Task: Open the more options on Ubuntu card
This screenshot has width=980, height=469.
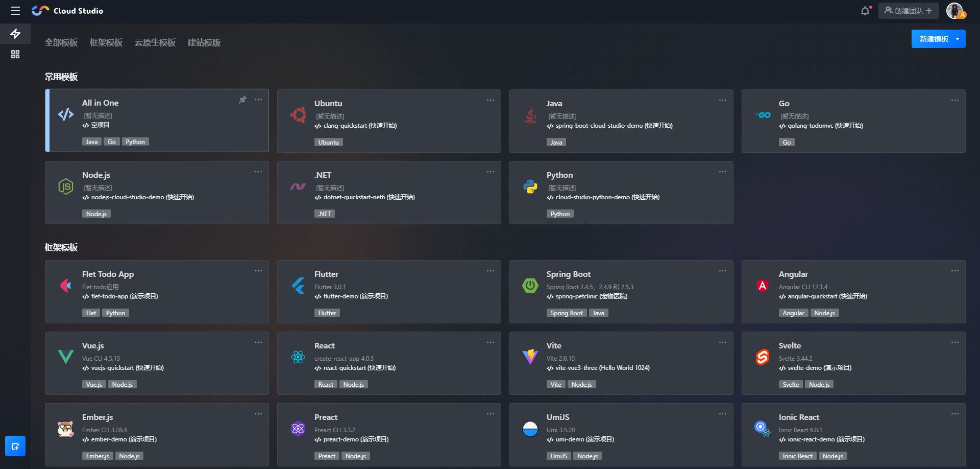Action: pos(491,100)
